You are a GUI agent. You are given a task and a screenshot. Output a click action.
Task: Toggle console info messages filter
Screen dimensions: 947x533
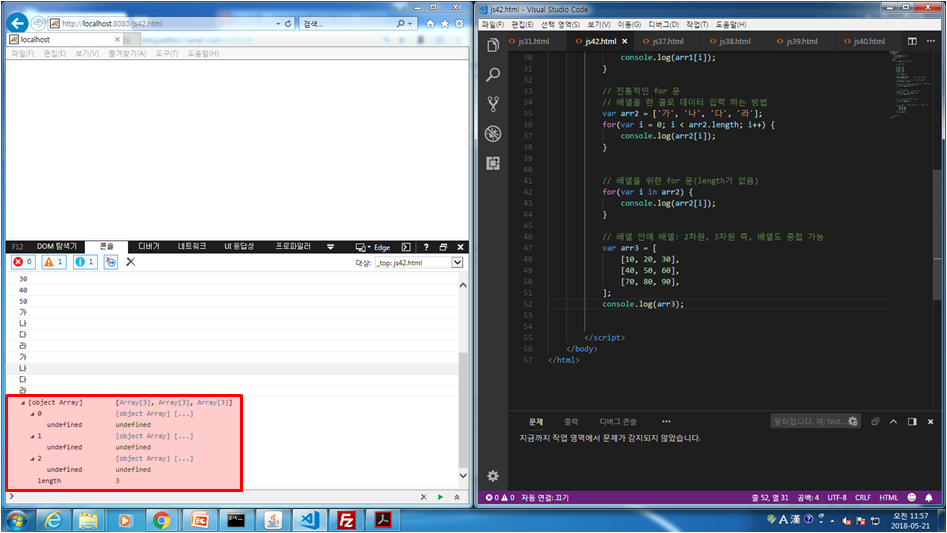tap(85, 262)
